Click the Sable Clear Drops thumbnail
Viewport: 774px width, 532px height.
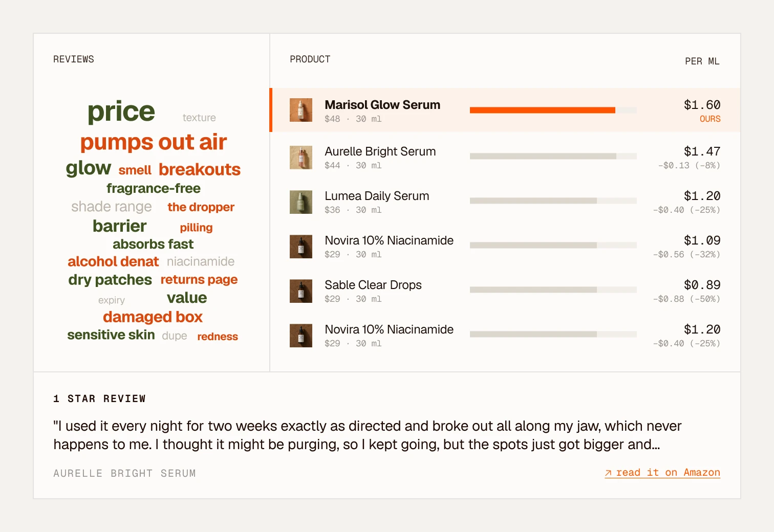click(x=301, y=291)
